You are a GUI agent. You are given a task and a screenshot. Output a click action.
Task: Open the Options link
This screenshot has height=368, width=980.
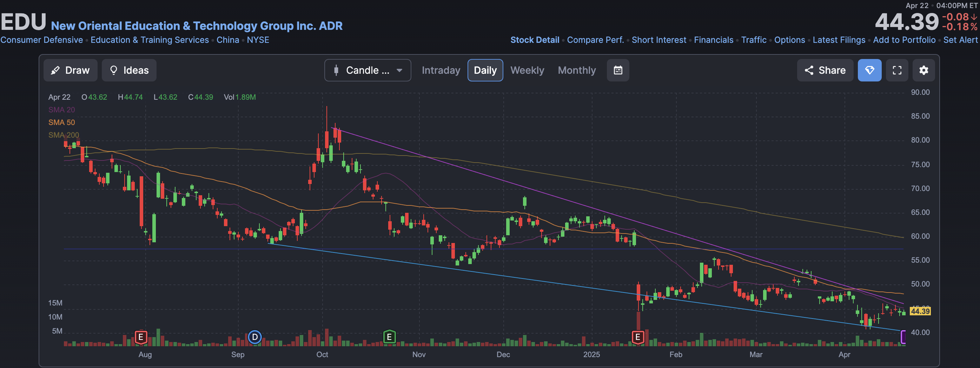tap(789, 40)
